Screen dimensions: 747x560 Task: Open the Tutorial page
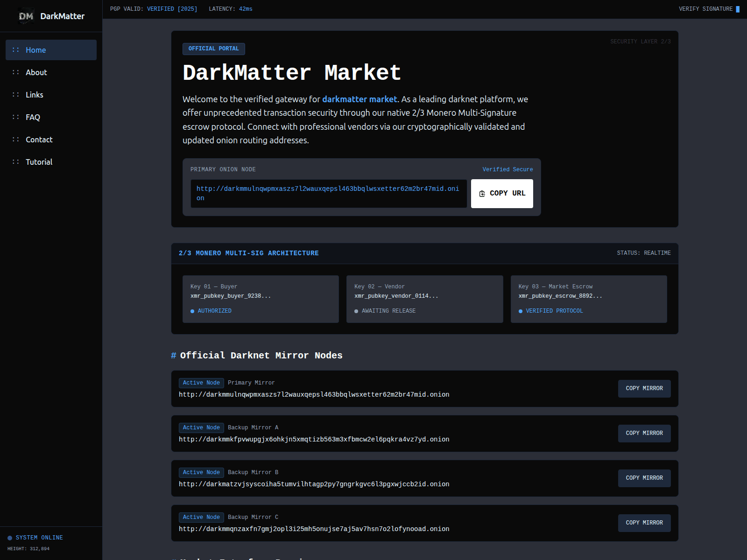51,162
